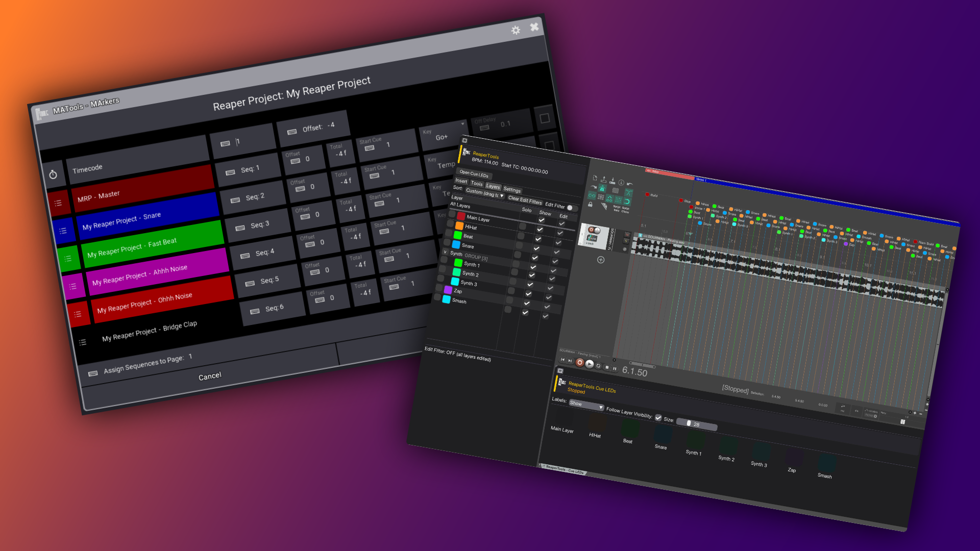Open list icon beside Bridge Clap row
The width and height of the screenshot is (980, 551).
coord(83,342)
